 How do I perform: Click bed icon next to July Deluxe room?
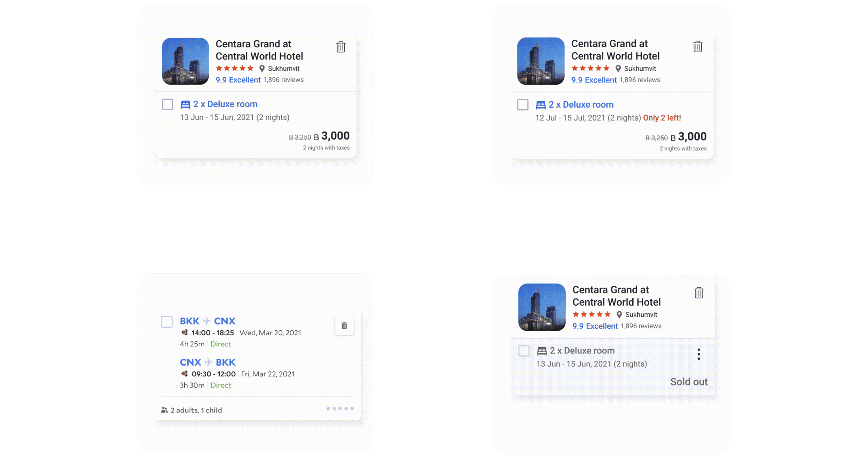click(541, 105)
